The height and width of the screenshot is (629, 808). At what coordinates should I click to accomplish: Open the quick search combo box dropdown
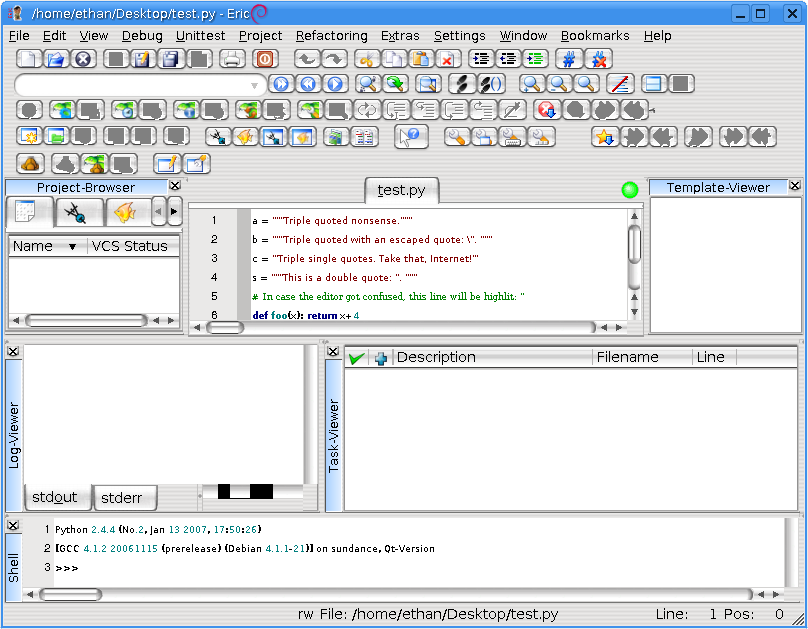pyautogui.click(x=254, y=84)
